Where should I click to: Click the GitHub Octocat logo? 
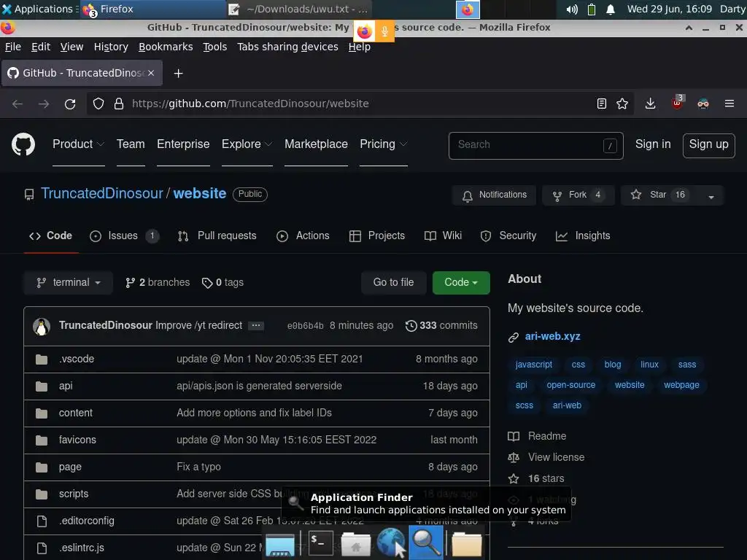pyautogui.click(x=23, y=144)
